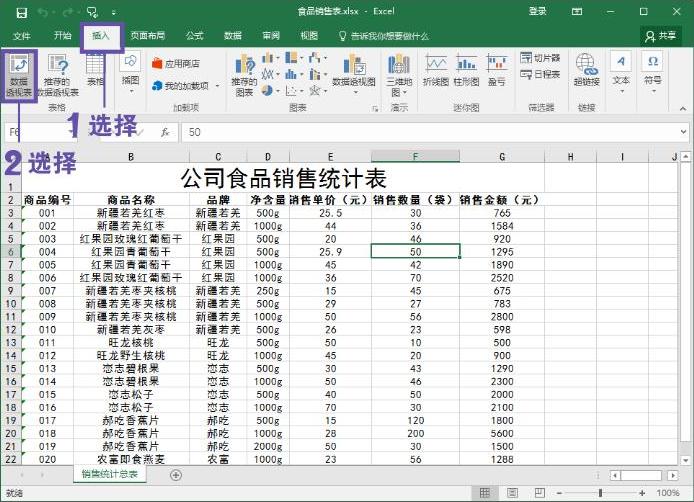Insert a Win/Loss sparkline (盈亏)

click(x=497, y=70)
